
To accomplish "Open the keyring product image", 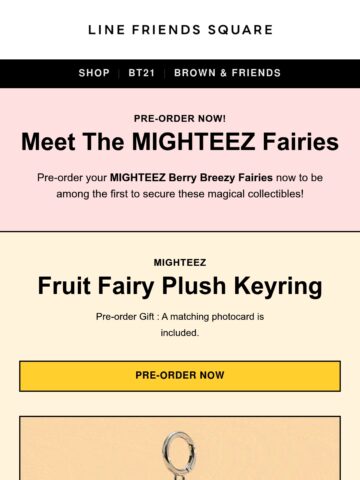I will click(180, 448).
